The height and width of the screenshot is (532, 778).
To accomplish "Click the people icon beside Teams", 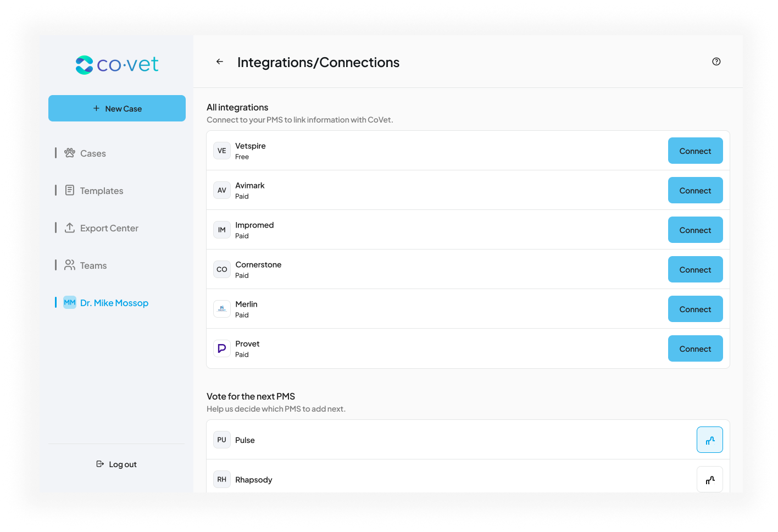I will [x=70, y=265].
